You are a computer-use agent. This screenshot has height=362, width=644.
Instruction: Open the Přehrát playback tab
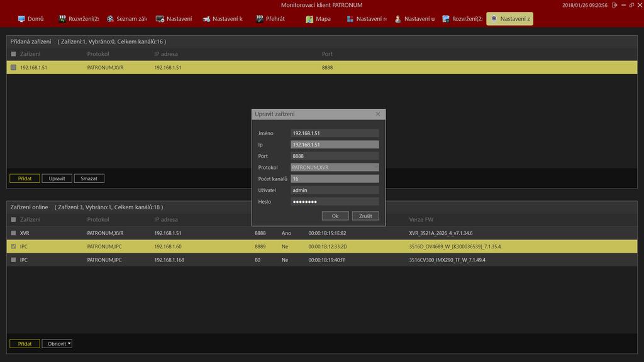270,19
